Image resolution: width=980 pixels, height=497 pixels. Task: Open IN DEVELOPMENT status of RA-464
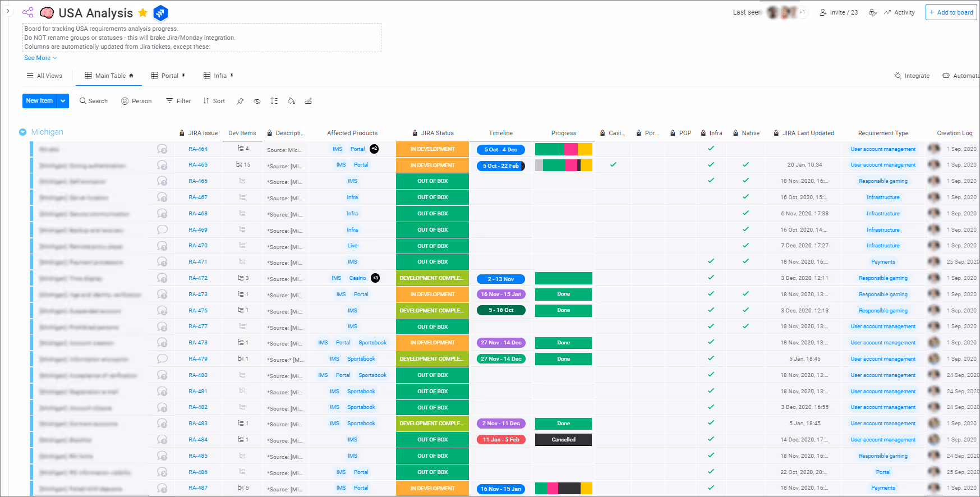[433, 149]
